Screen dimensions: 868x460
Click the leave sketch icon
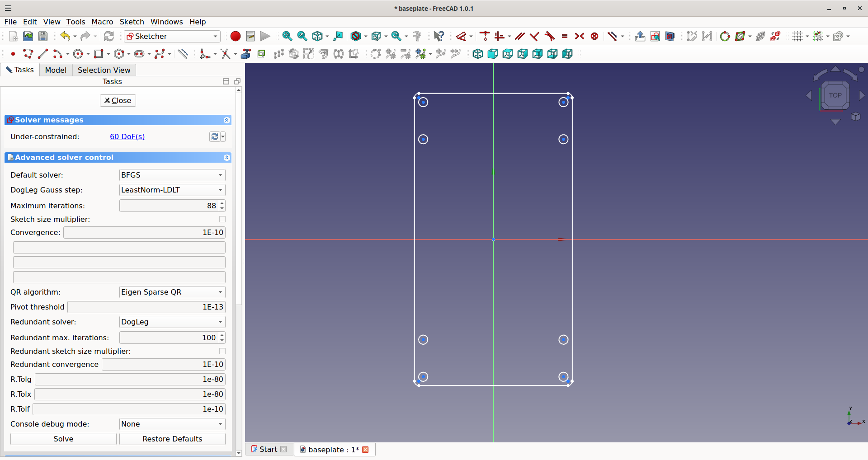[x=640, y=37]
